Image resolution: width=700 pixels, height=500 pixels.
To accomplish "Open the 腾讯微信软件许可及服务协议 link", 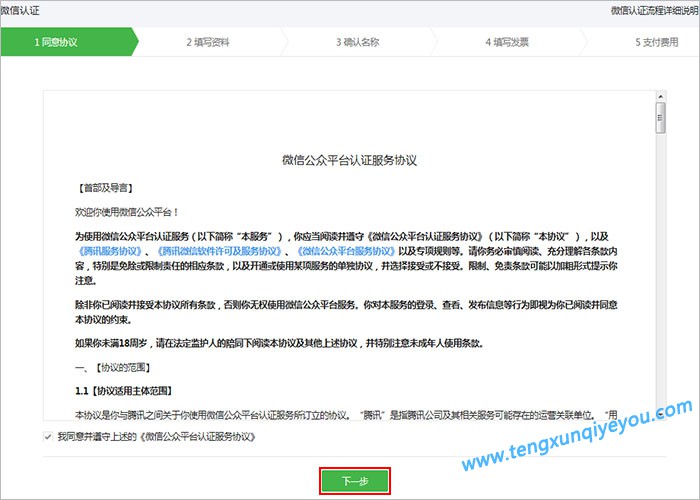I will [x=220, y=251].
